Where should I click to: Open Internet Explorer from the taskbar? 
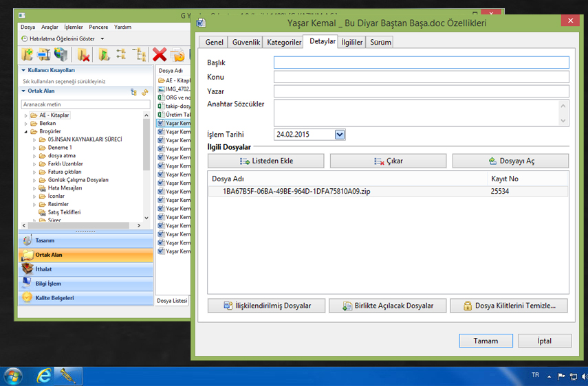pyautogui.click(x=45, y=376)
